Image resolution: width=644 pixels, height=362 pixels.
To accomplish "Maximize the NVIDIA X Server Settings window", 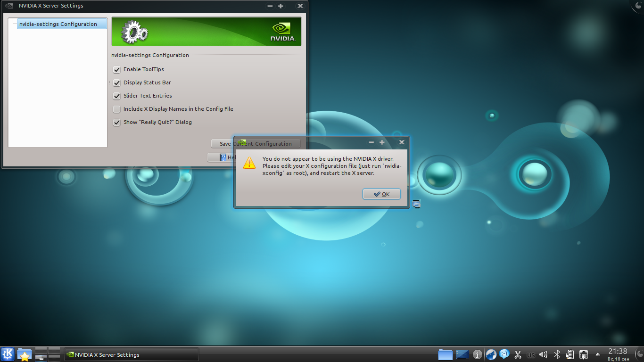I will coord(281,6).
